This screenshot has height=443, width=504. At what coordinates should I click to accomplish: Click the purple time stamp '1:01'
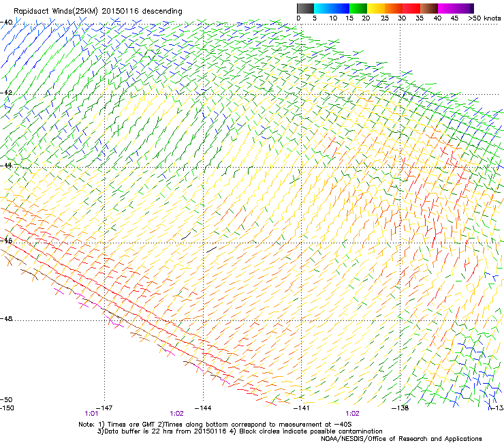(91, 414)
